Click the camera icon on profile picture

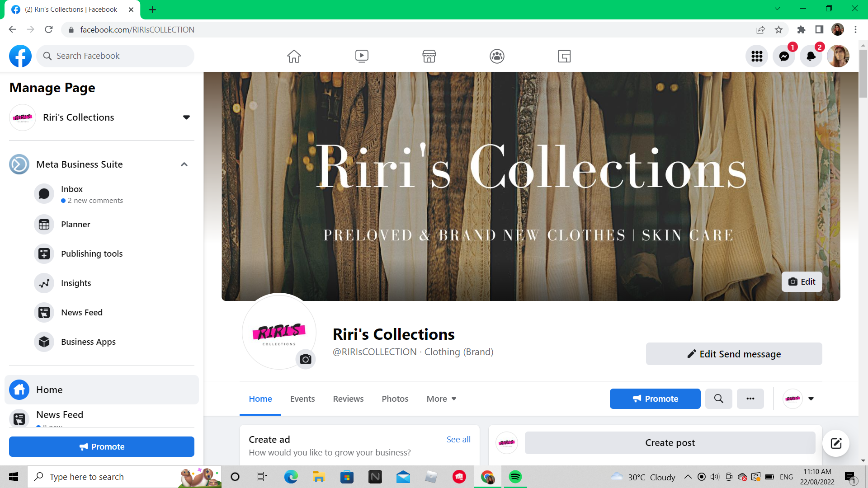pos(306,359)
